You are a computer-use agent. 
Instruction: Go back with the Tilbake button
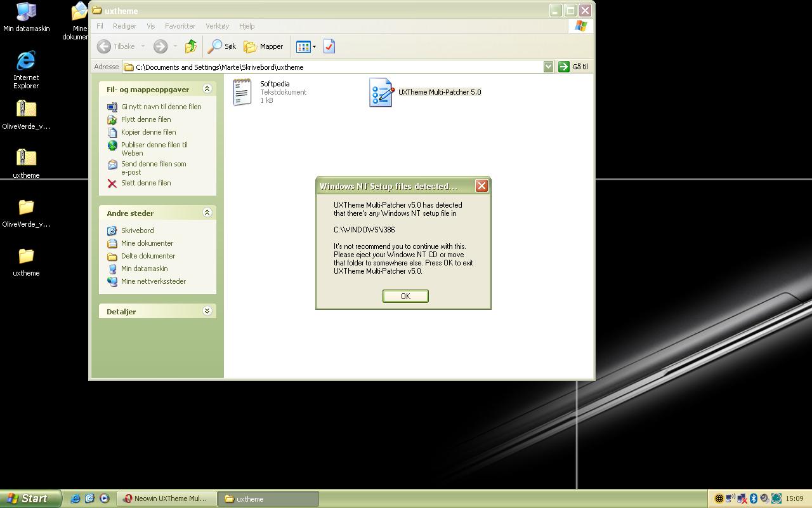tap(117, 46)
